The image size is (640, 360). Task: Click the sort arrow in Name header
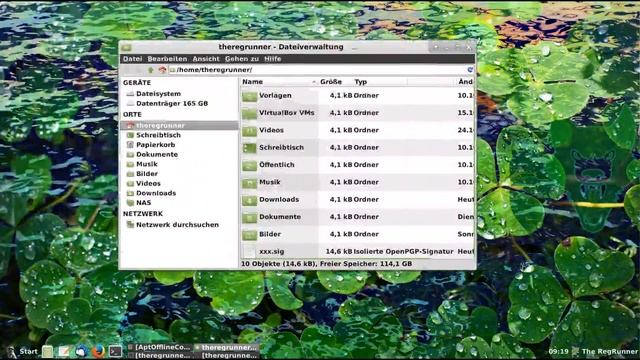(x=313, y=82)
